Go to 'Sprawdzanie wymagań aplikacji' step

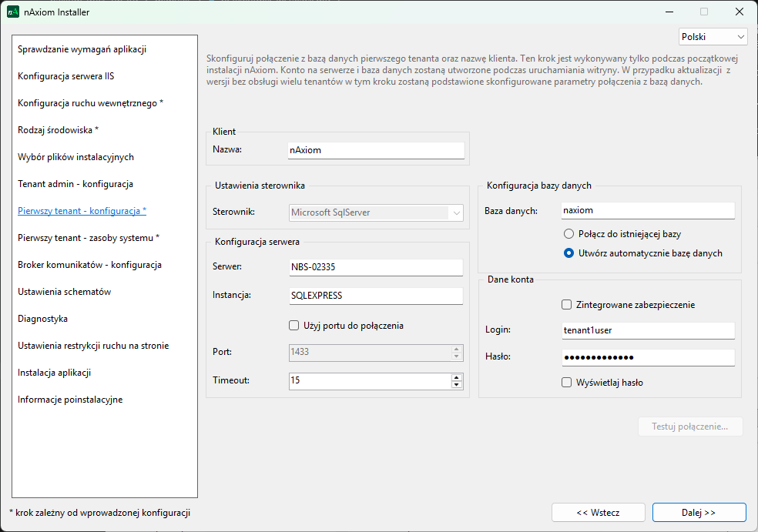(82, 49)
